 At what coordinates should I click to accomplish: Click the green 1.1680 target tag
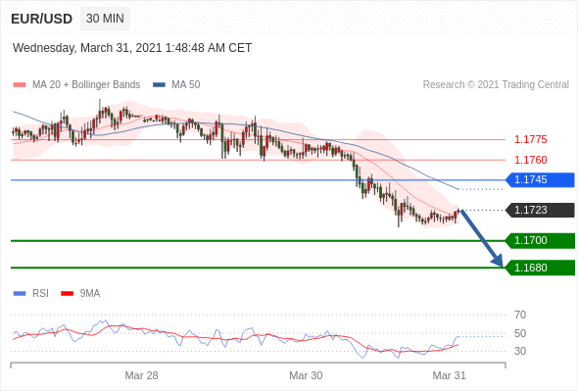click(540, 268)
